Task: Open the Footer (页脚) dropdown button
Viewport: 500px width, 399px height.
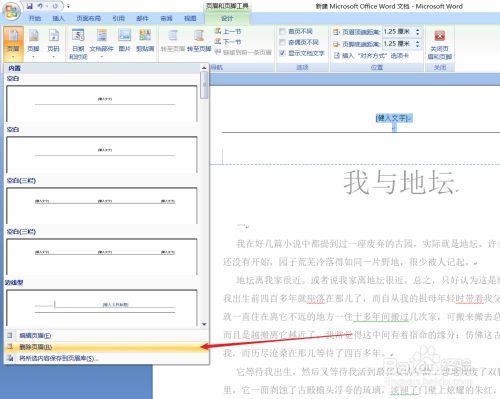Action: coord(33,43)
